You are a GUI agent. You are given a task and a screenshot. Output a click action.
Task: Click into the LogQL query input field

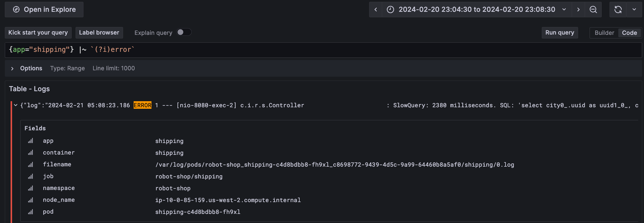pos(302,50)
